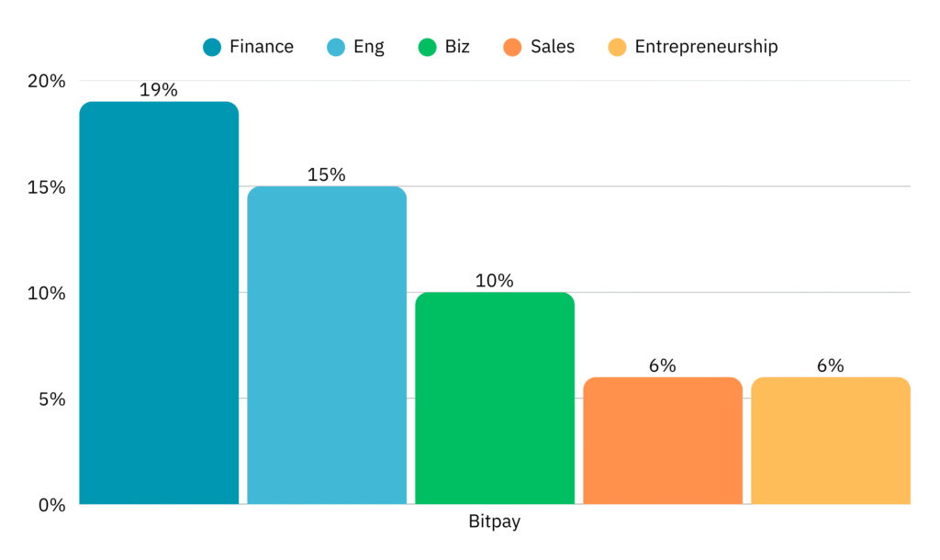Click the Eng legend color dot
Viewport: 940px width, 560px height.
(336, 47)
